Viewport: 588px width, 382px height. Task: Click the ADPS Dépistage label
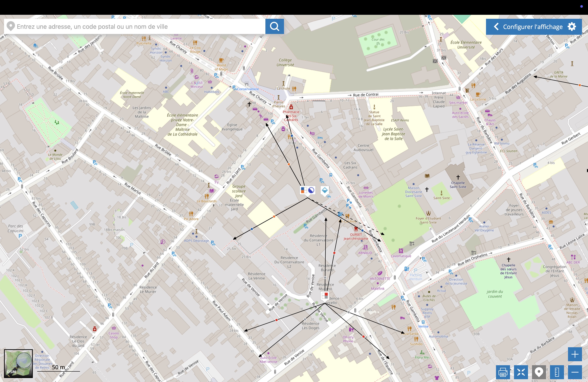coord(196,241)
